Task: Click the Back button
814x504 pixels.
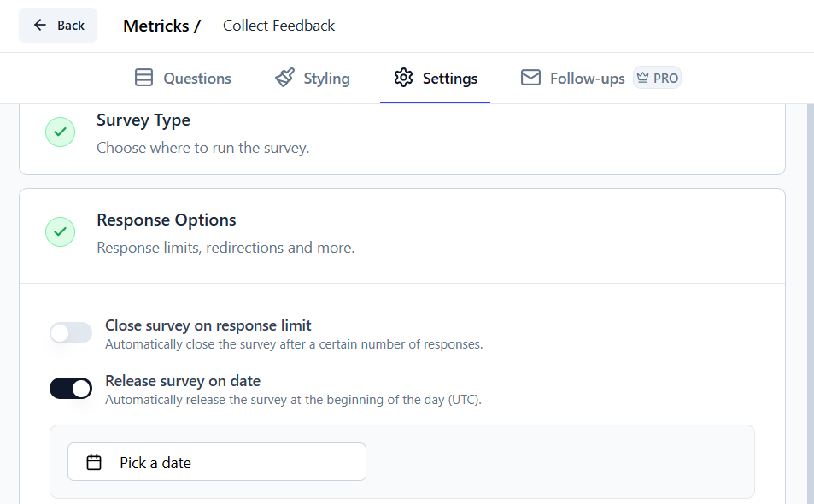Action: tap(57, 25)
